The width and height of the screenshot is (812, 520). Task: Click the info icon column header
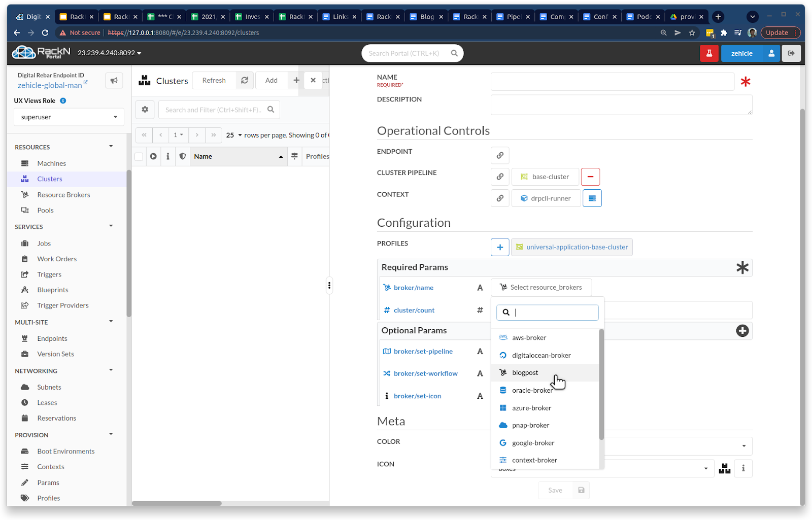tap(168, 156)
